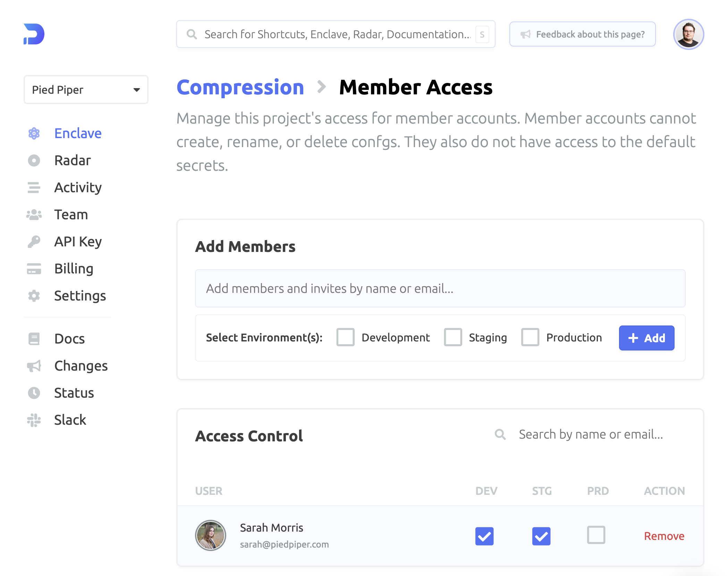
Task: Open the Team menu item
Action: [71, 215]
